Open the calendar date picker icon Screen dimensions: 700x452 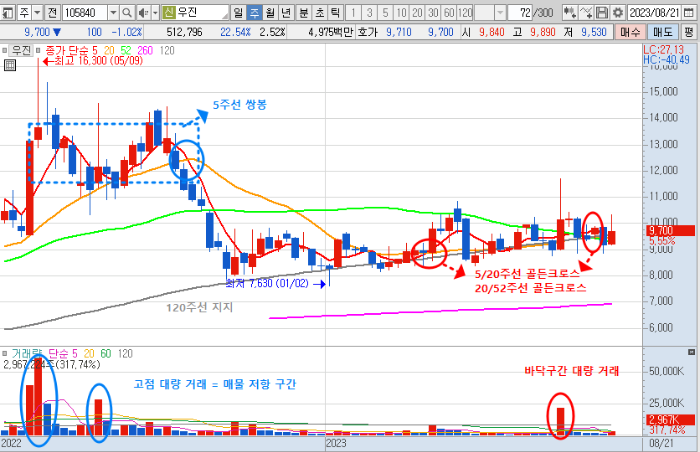click(689, 13)
